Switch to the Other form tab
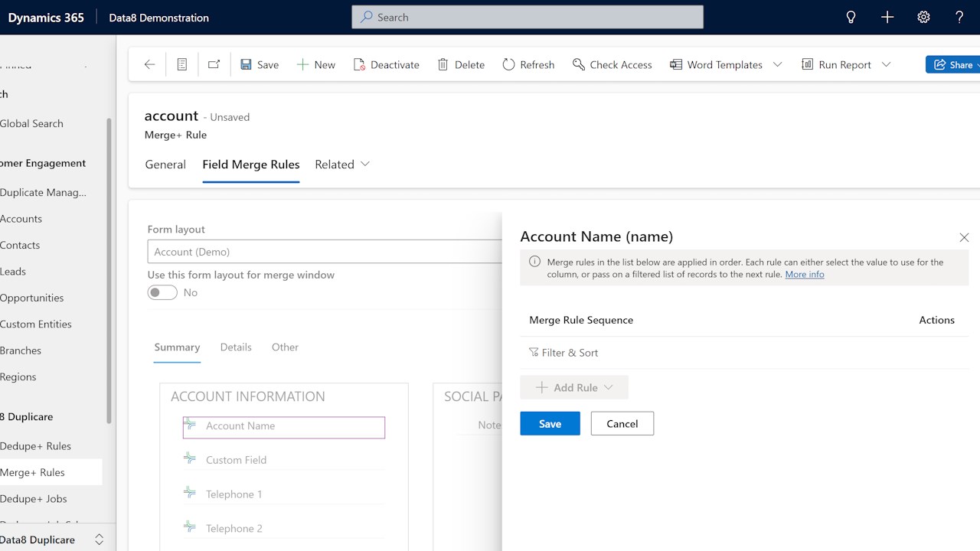 285,347
